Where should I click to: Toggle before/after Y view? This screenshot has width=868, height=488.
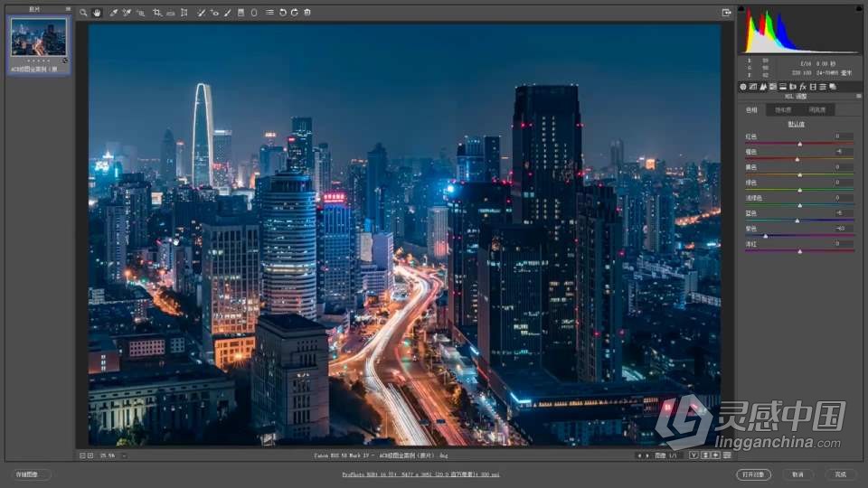693,455
